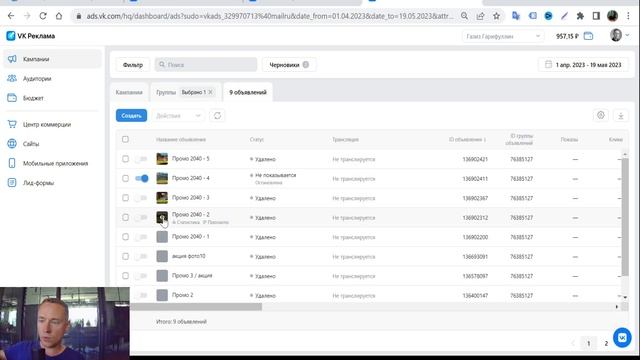Share this page from address bar
This screenshot has width=640, height=360.
480,16
